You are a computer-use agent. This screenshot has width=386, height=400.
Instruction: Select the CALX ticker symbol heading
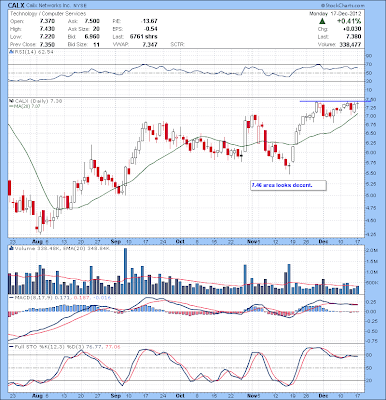[15, 5]
